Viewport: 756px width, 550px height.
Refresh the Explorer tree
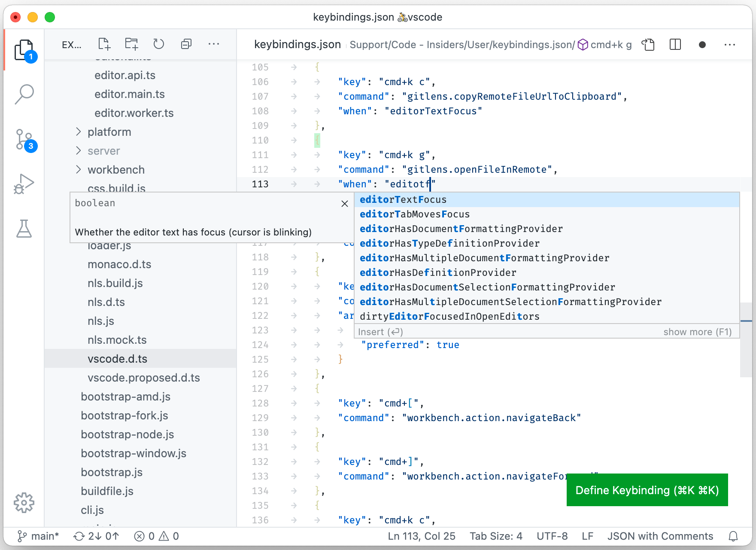click(159, 44)
